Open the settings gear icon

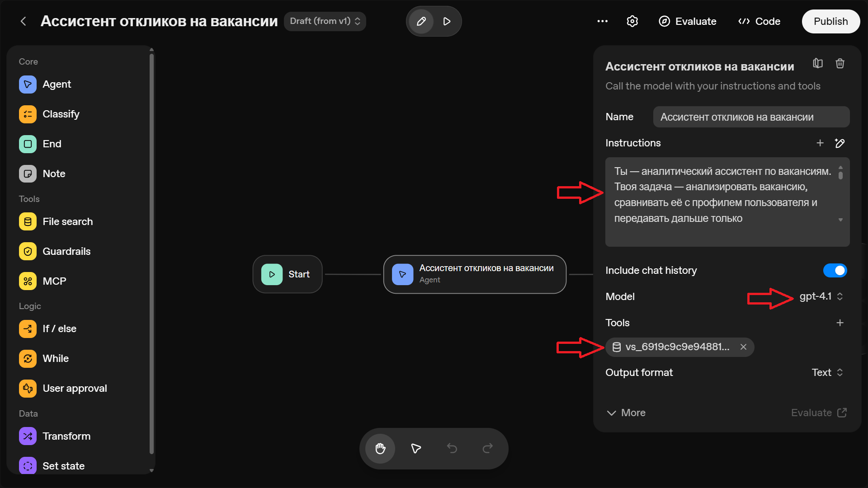coord(632,21)
